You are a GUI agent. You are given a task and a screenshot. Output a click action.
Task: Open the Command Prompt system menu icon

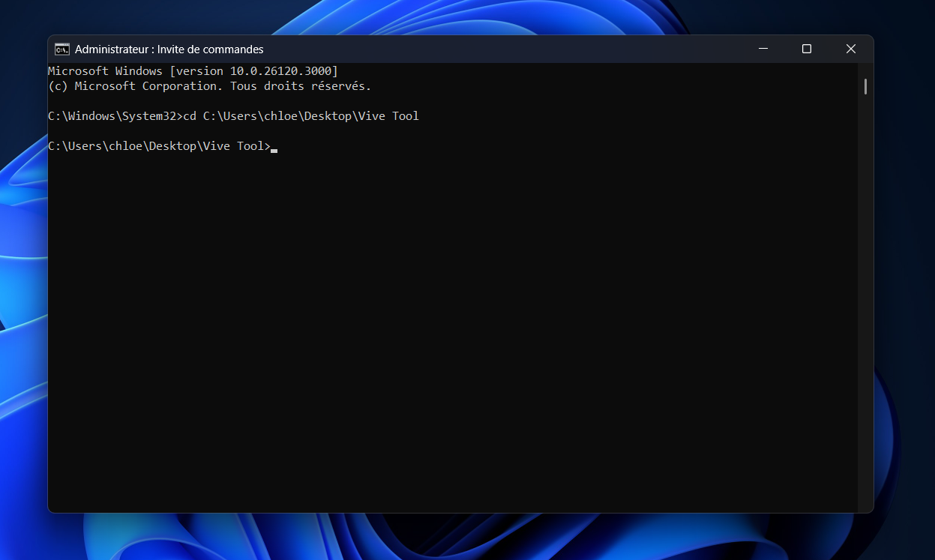pos(62,49)
